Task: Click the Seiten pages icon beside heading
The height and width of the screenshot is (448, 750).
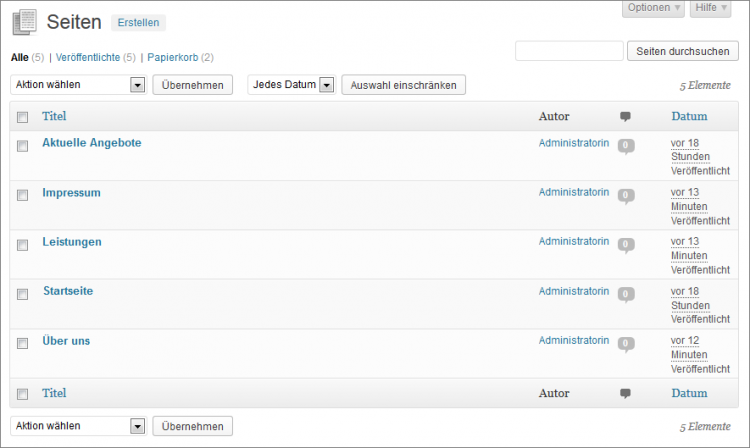Action: 24,21
